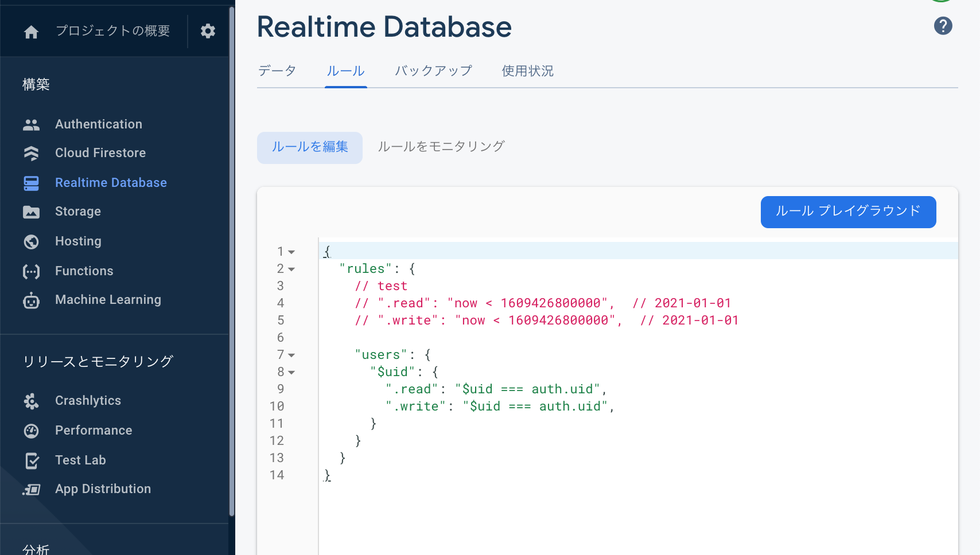Open the 使用状況 tab
Image resolution: width=980 pixels, height=555 pixels.
(x=528, y=71)
